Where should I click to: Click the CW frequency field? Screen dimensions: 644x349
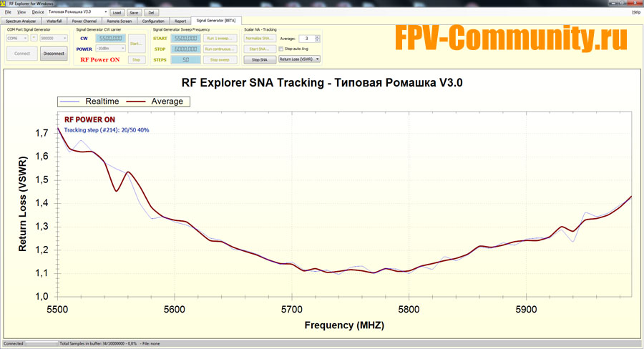point(110,38)
